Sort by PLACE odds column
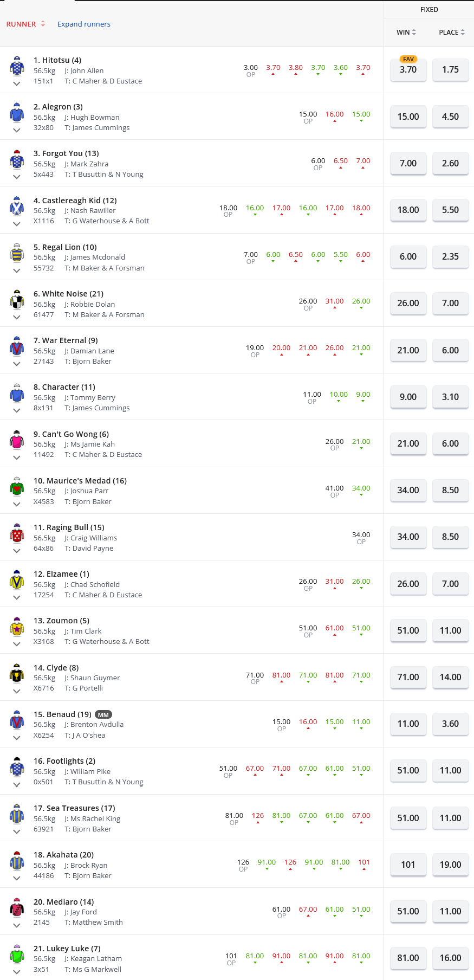Viewport: 474px width, 980px height. [452, 33]
